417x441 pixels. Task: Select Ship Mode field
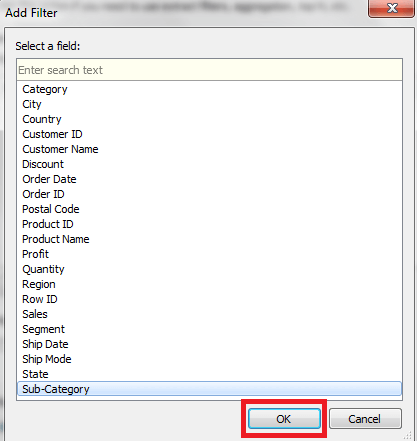(47, 359)
